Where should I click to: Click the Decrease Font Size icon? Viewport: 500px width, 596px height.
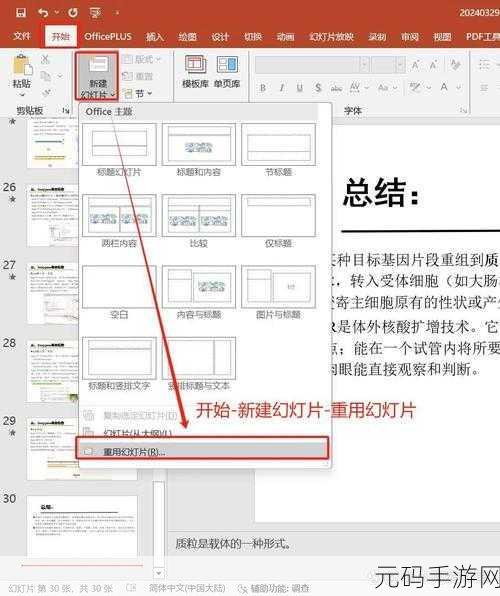pos(433,65)
